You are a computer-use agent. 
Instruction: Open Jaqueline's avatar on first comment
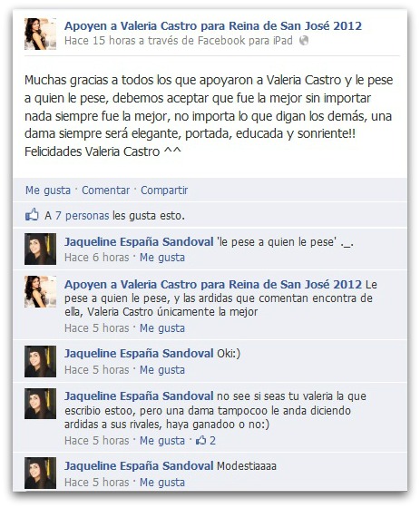click(x=40, y=249)
